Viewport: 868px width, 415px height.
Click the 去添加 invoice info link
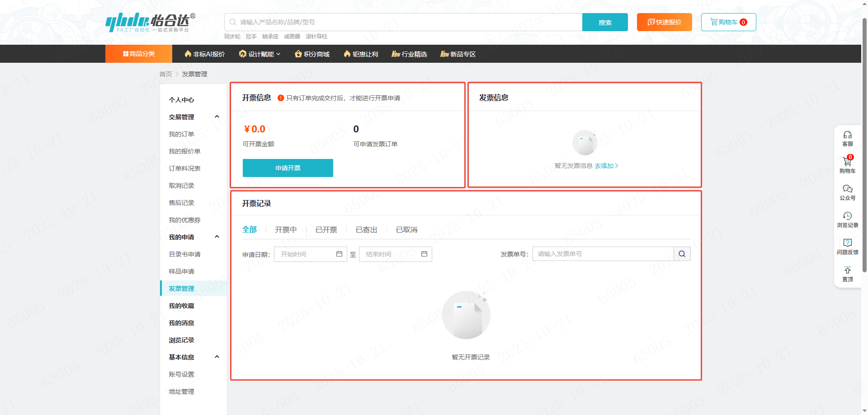click(606, 166)
